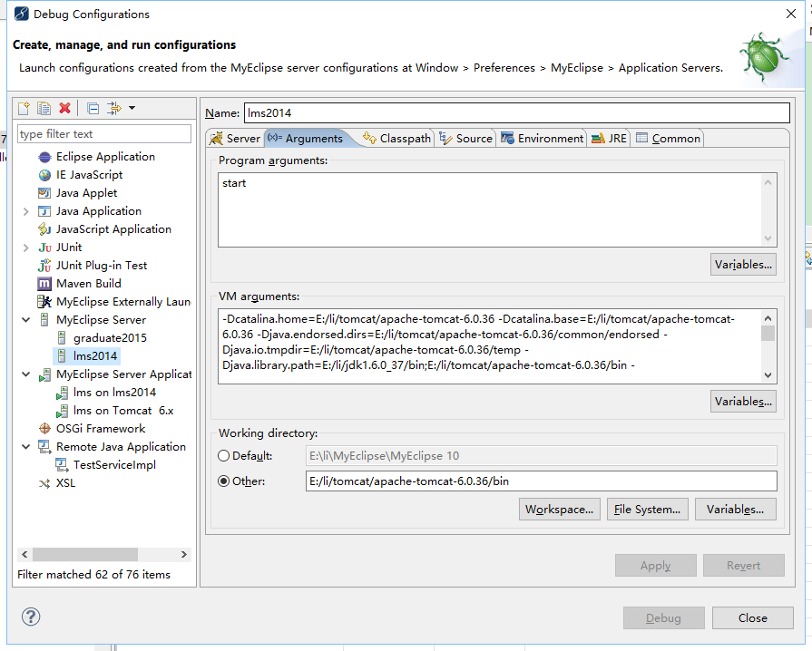Click tree horizontal scroll right arrow
The width and height of the screenshot is (812, 651).
tap(184, 554)
